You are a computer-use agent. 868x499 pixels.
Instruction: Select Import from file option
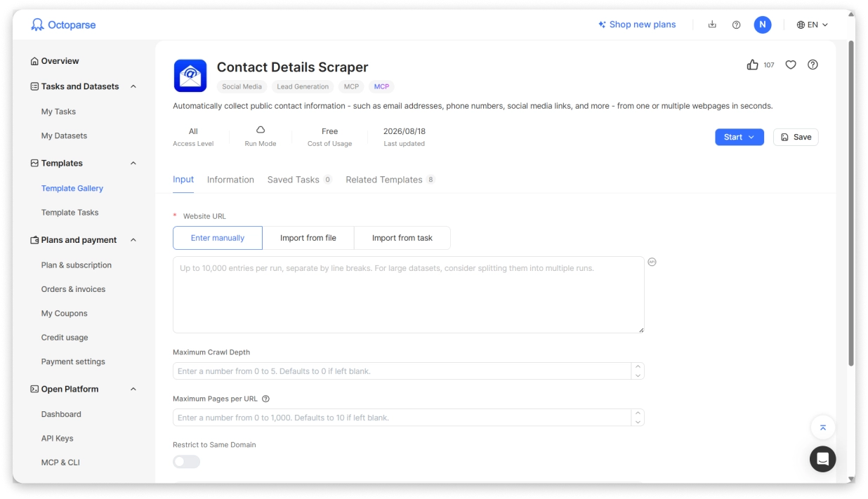coord(308,238)
